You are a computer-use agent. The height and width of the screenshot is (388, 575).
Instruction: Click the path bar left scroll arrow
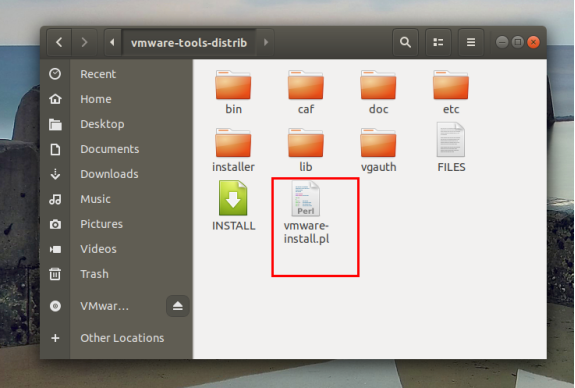[113, 43]
